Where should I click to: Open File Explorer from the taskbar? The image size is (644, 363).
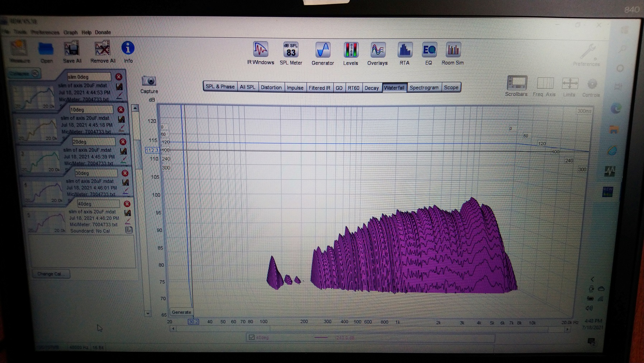[615, 129]
